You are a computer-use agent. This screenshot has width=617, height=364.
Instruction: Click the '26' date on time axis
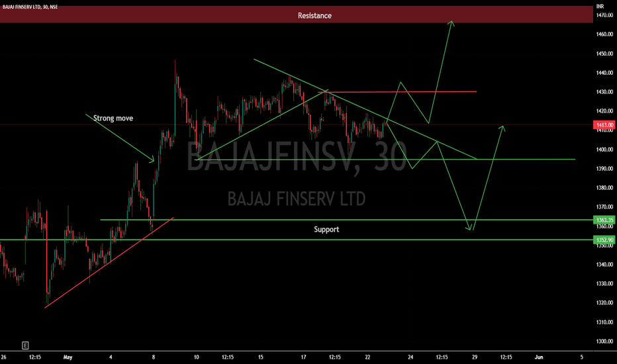coord(3,357)
